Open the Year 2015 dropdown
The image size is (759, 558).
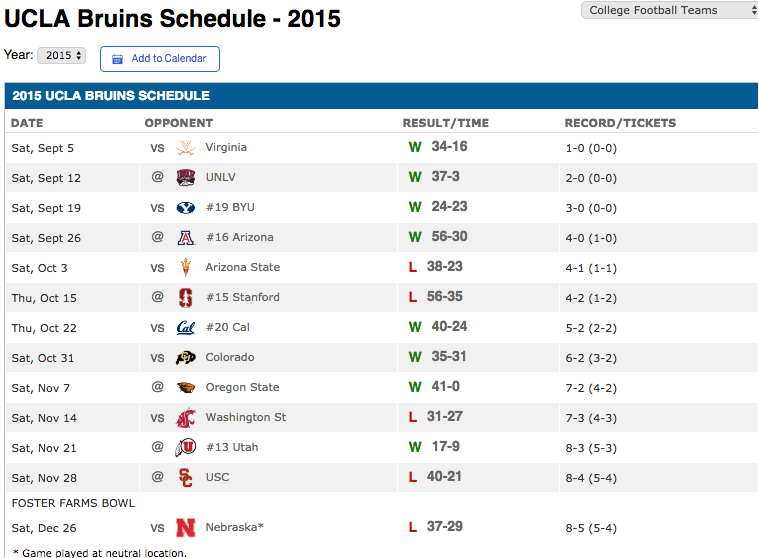(x=61, y=56)
